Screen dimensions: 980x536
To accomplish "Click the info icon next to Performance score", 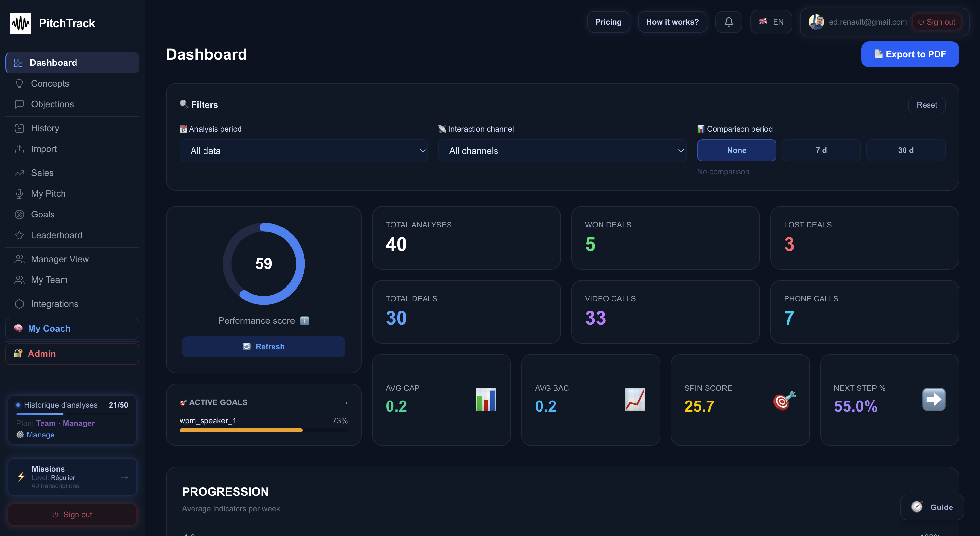I will pos(304,320).
